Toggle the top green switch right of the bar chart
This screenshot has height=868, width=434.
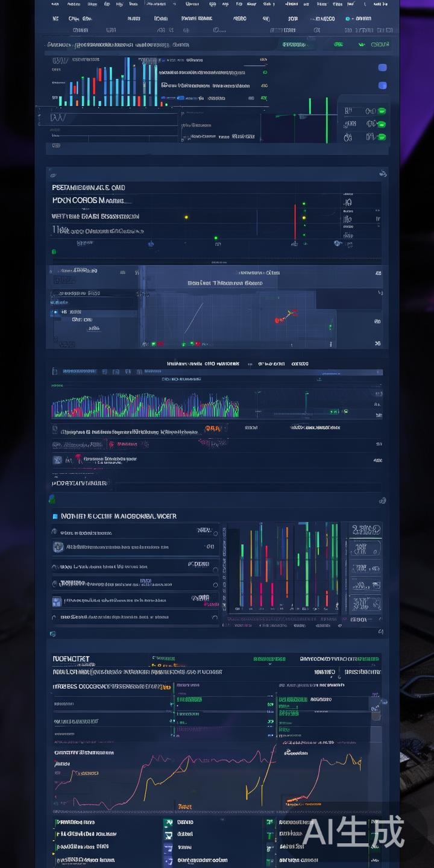tap(381, 112)
